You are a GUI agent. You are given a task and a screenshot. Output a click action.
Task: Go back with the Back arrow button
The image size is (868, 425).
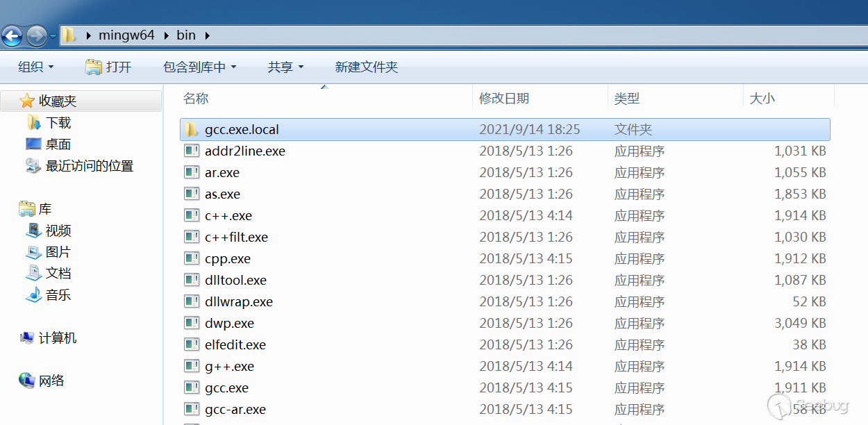[12, 35]
